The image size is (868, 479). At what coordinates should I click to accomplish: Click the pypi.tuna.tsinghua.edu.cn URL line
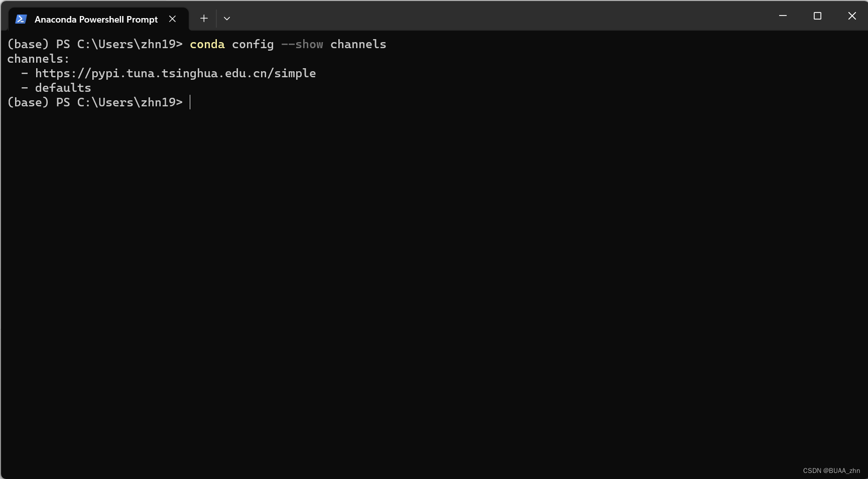click(175, 73)
